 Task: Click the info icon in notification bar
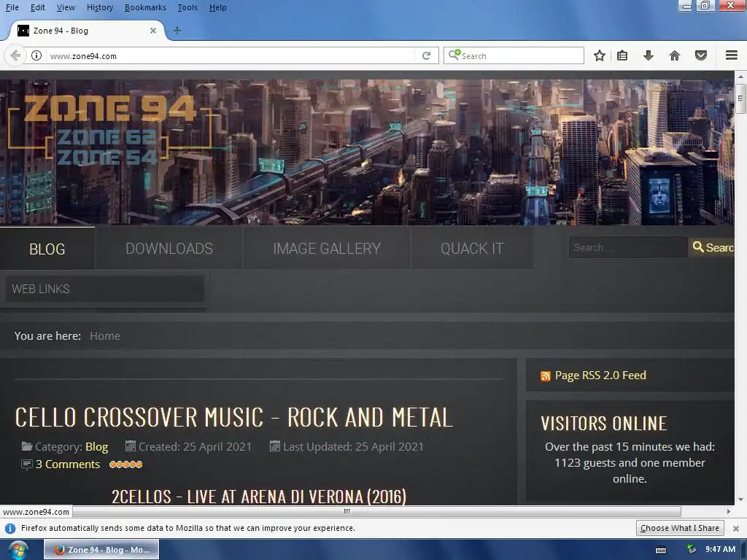pos(10,528)
